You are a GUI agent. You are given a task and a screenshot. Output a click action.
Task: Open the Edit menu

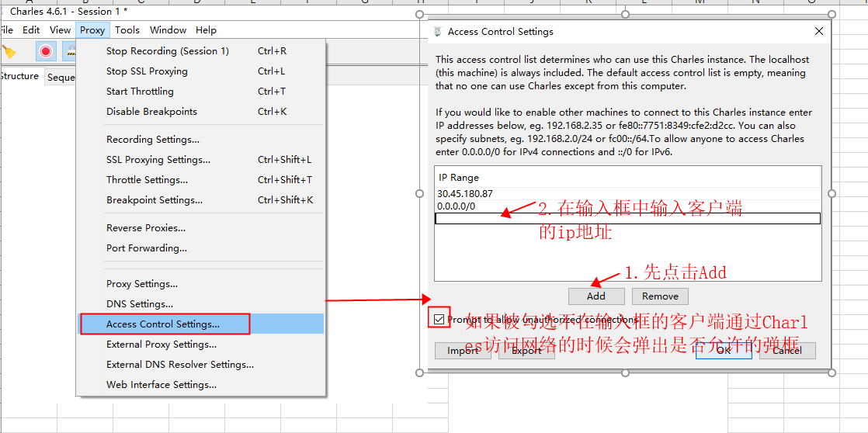coord(31,29)
